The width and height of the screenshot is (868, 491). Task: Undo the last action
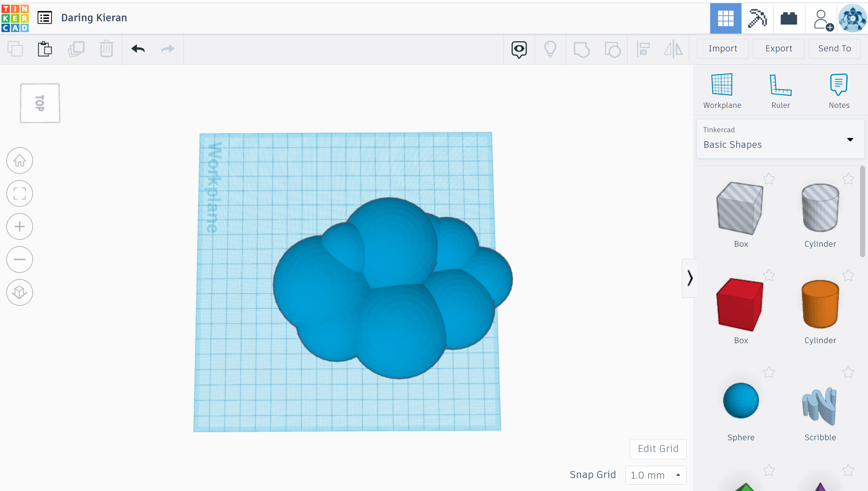tap(138, 49)
